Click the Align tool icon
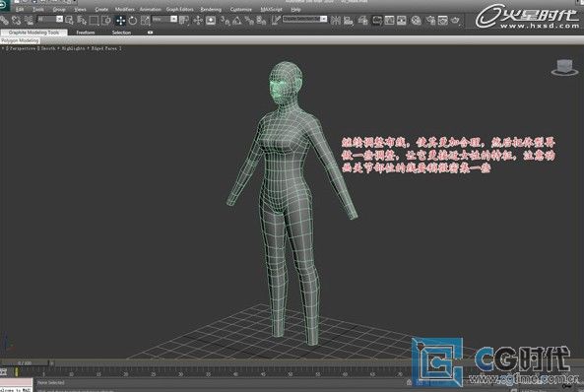The height and width of the screenshot is (392, 584). coord(349,20)
